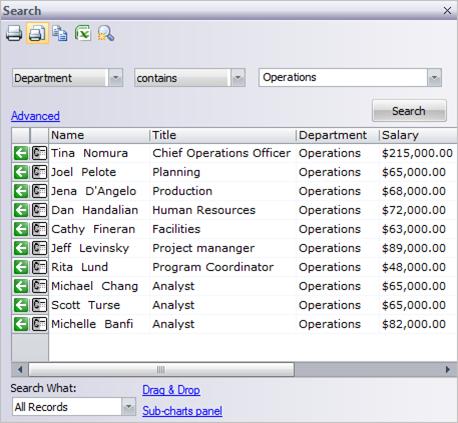This screenshot has width=458, height=423.
Task: Export results to Excel icon
Action: pos(83,33)
